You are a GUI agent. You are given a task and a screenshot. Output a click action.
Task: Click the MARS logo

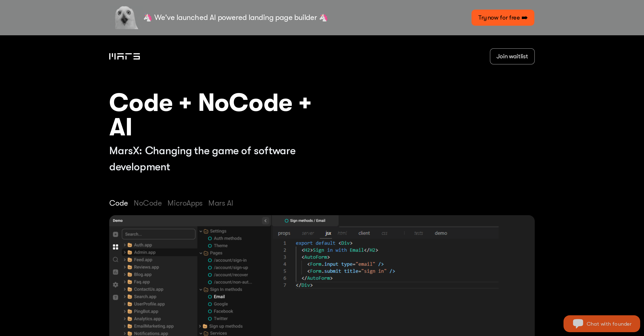[125, 56]
